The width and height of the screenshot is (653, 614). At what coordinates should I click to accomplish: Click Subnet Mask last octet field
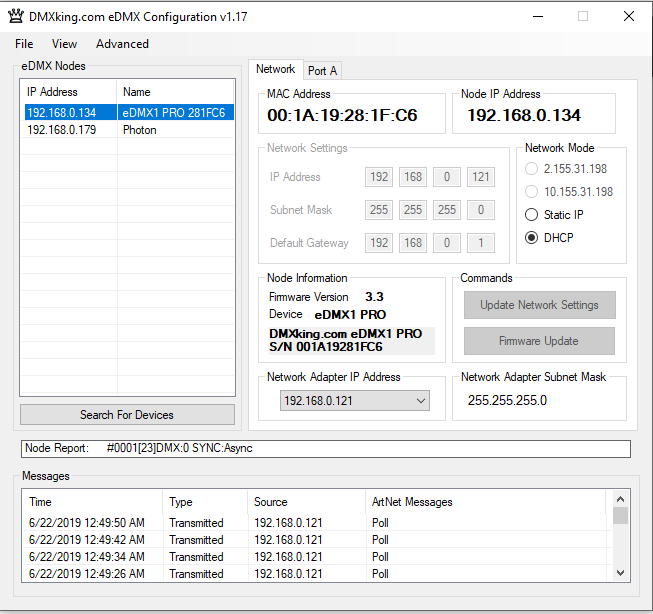[481, 210]
